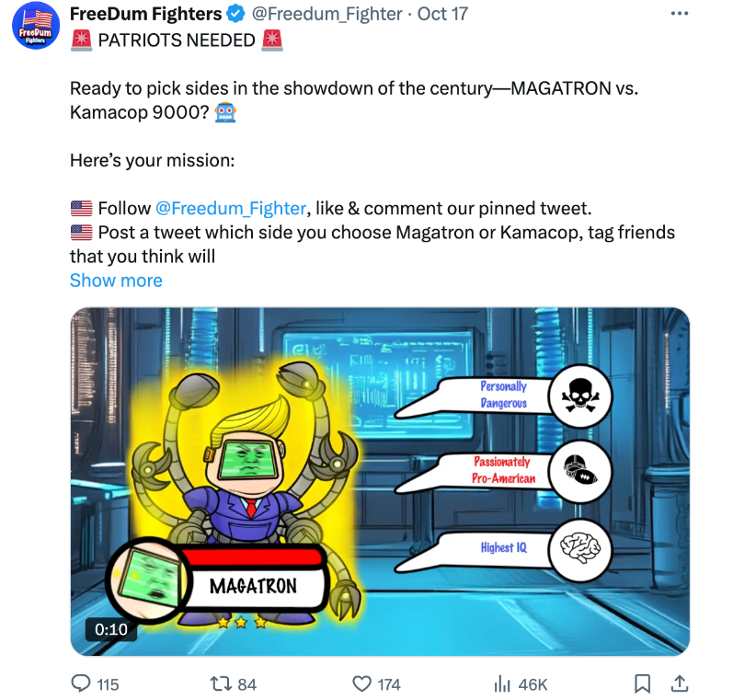Click the brain Highest IQ icon
This screenshot has height=700, width=733.
coord(579,549)
